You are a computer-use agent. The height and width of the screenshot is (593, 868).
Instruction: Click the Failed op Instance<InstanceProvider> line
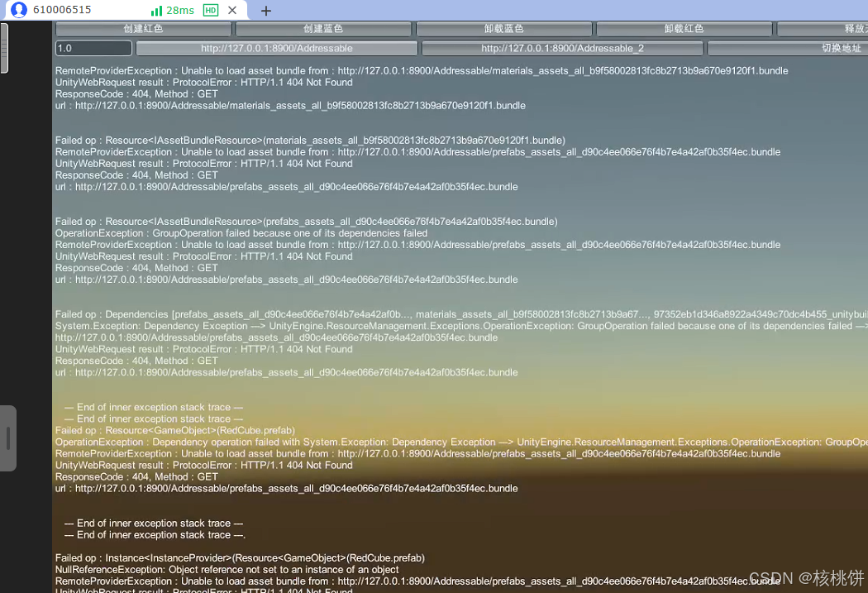coord(240,558)
